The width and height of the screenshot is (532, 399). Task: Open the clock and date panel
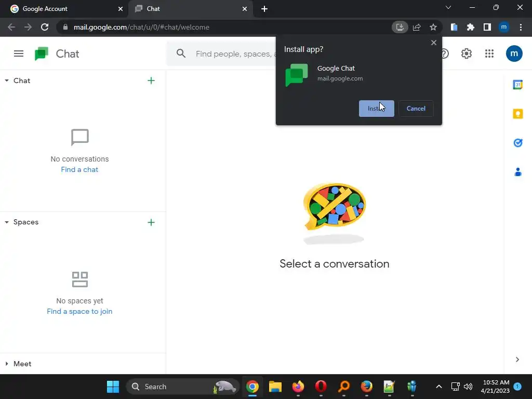tap(495, 387)
